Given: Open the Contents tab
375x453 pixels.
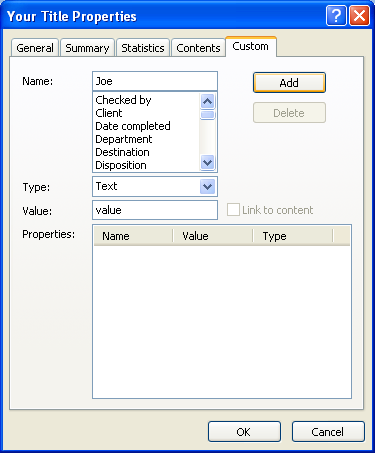Looking at the screenshot, I should point(198,48).
